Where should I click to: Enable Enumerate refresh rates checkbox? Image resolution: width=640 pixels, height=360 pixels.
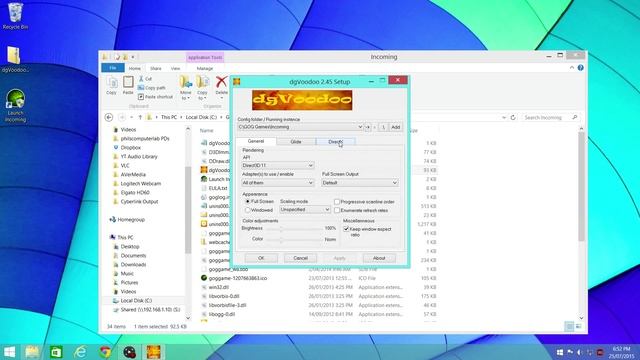click(x=337, y=210)
